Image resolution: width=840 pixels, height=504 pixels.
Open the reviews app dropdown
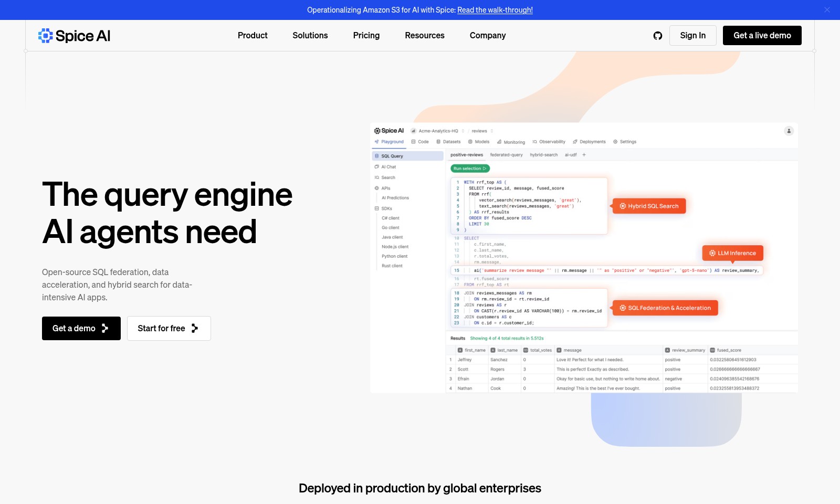click(482, 131)
